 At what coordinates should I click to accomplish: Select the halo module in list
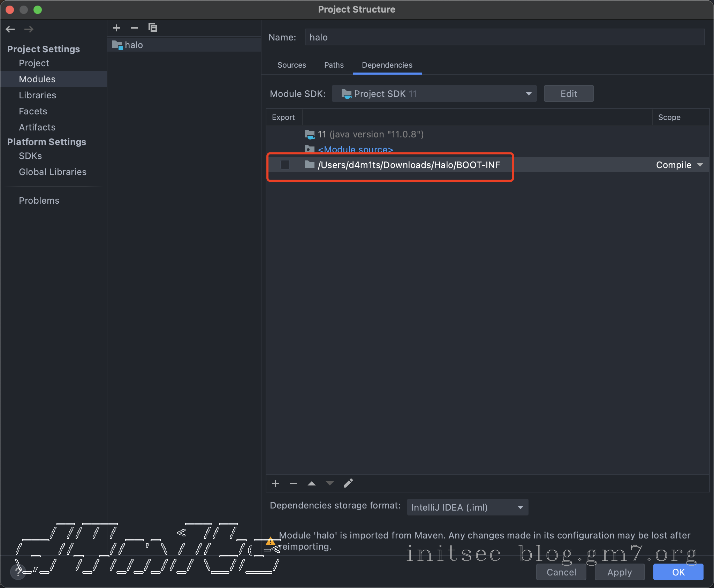point(134,45)
